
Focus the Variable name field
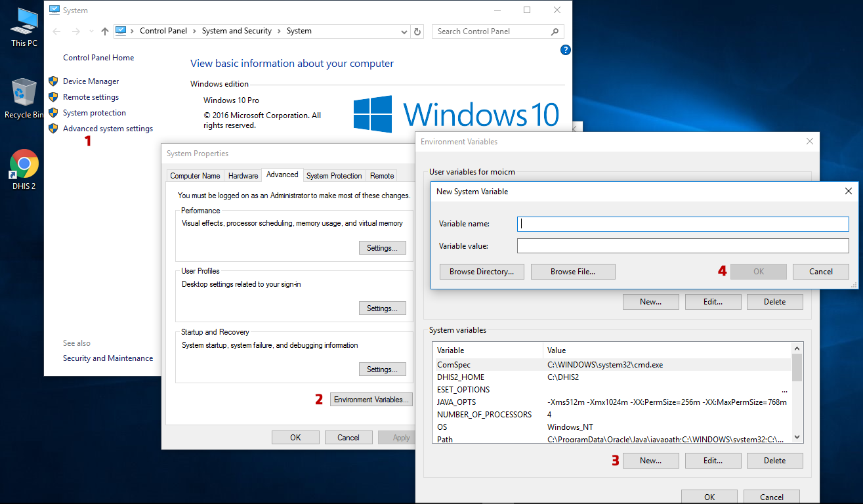683,224
